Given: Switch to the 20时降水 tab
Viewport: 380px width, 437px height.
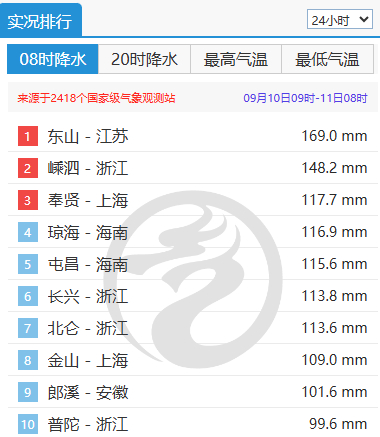Looking at the screenshot, I should pyautogui.click(x=144, y=59).
